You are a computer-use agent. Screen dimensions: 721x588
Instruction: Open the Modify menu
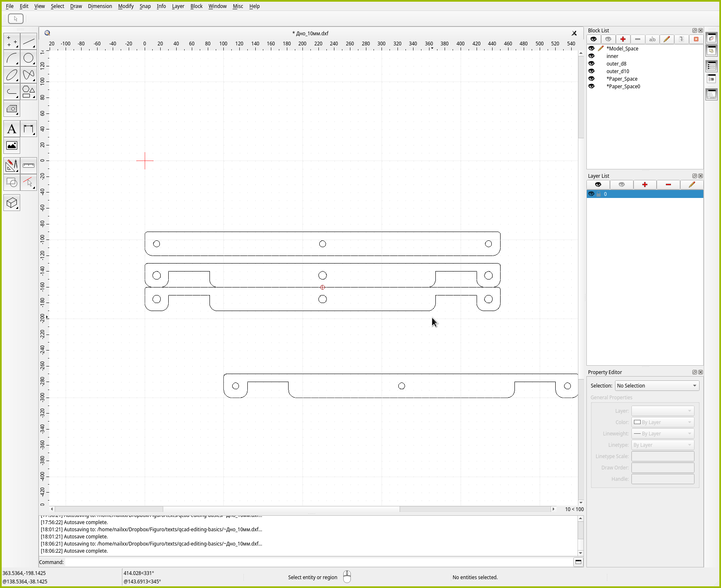point(125,6)
